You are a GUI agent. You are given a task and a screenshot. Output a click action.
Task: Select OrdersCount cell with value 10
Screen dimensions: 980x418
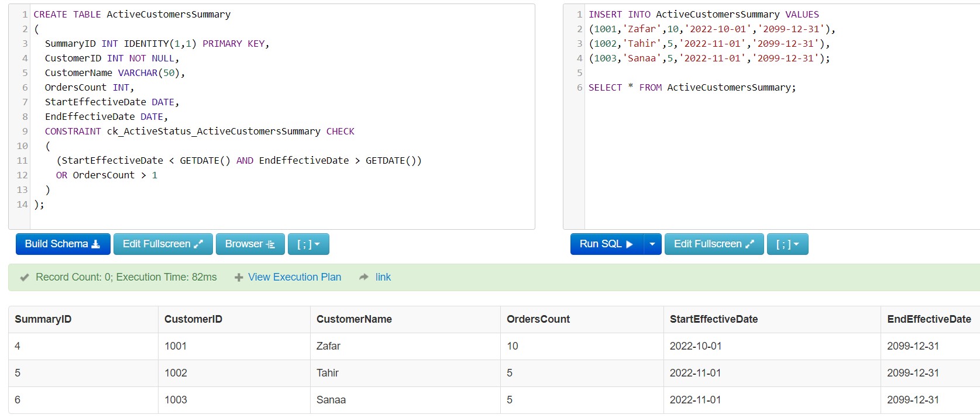pyautogui.click(x=582, y=346)
